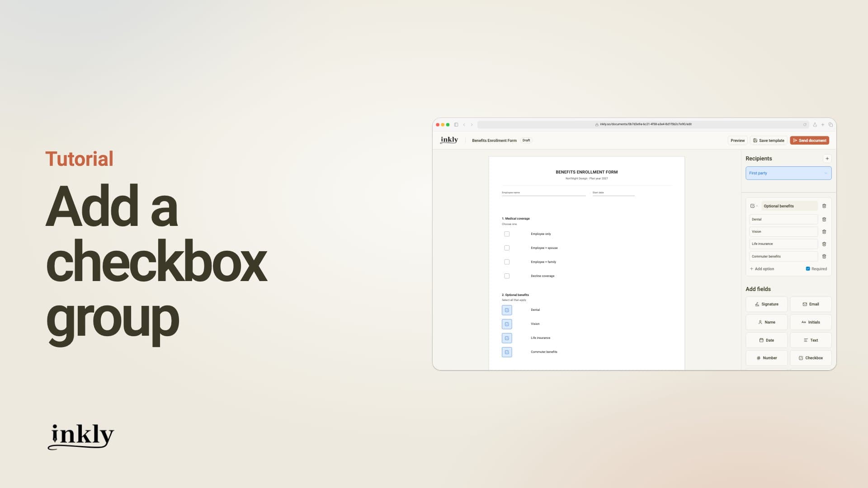This screenshot has height=488, width=868.
Task: Add a Text field
Action: [811, 340]
